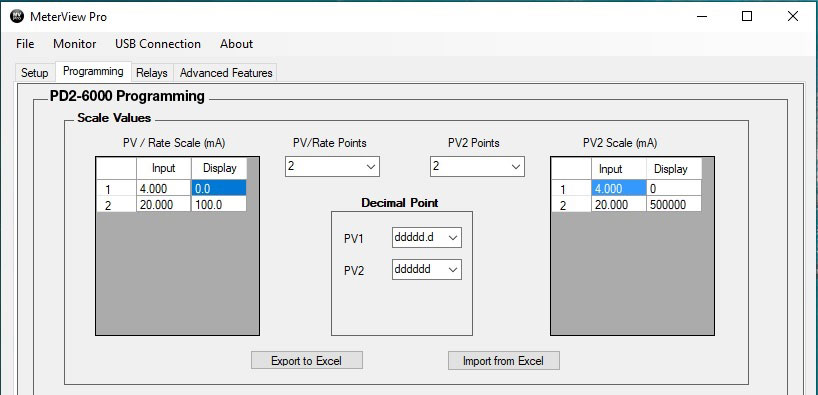The image size is (818, 395).
Task: Select PV2 Scale input cell 20.000
Action: (x=619, y=205)
